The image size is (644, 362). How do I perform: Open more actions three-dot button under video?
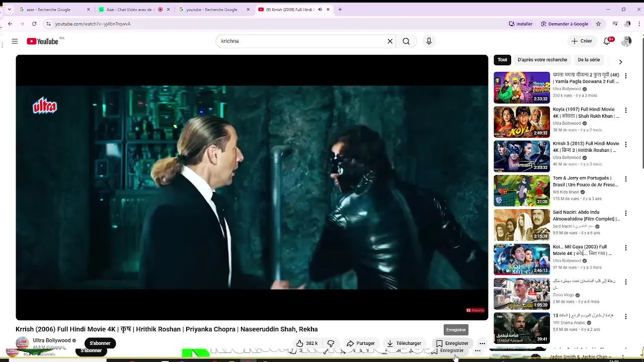tap(482, 343)
